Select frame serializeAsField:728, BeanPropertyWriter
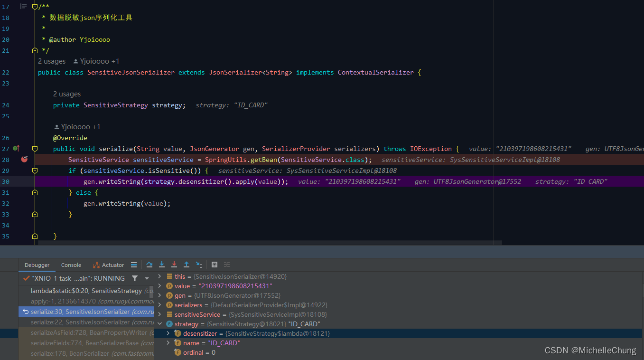644x360 pixels. [x=86, y=332]
